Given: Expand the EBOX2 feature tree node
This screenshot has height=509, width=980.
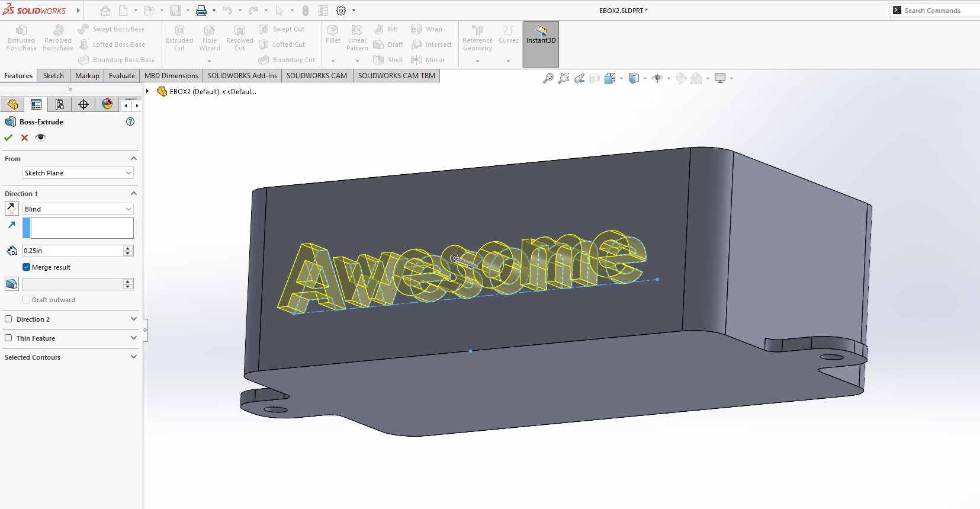Looking at the screenshot, I should [147, 91].
